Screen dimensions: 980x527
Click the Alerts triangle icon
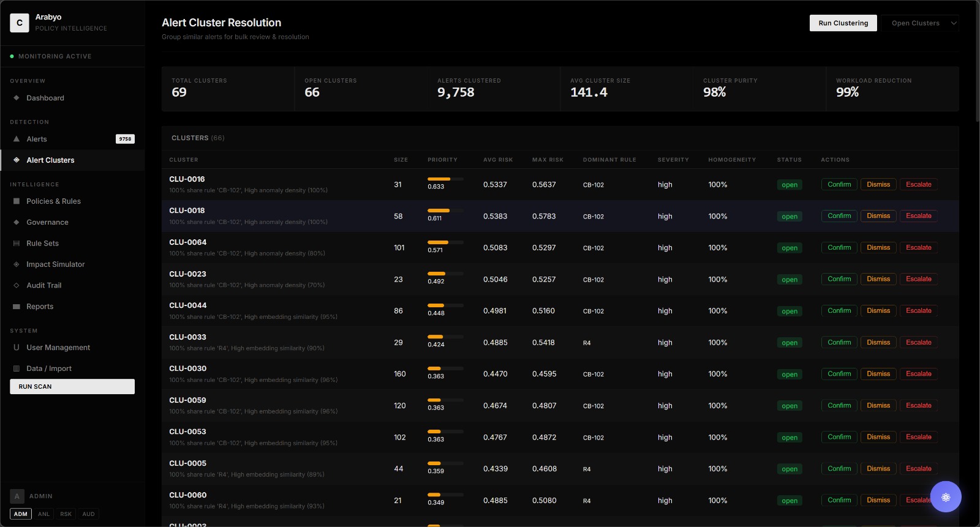pos(17,139)
